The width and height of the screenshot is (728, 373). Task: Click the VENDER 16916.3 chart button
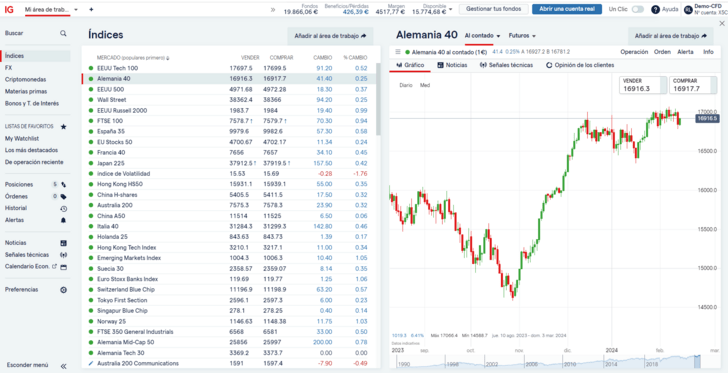643,85
